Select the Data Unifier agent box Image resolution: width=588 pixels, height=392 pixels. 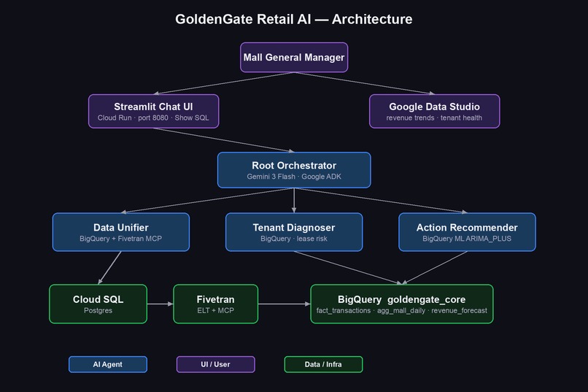(121, 232)
